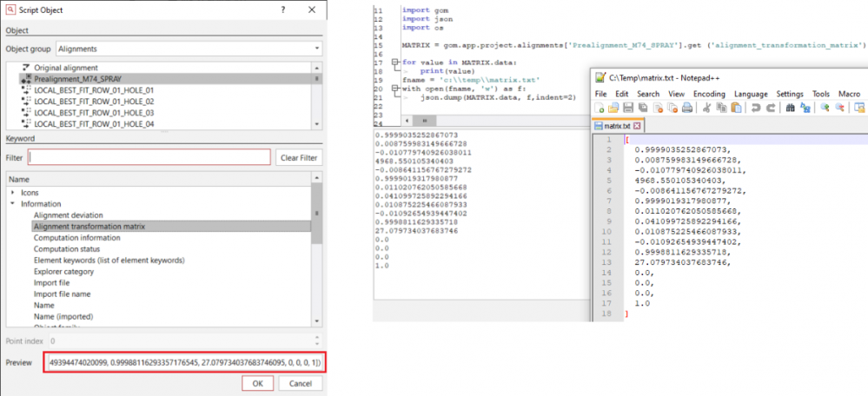The height and width of the screenshot is (396, 868).
Task: Collapse the for-loop fold marker at line 17
Action: pos(394,63)
